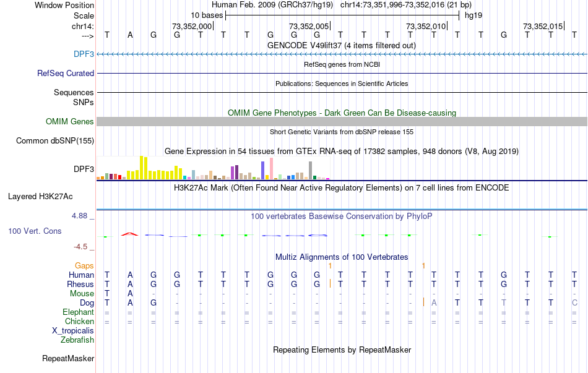
Task: Click the Dog alignment row label
Action: [87, 303]
